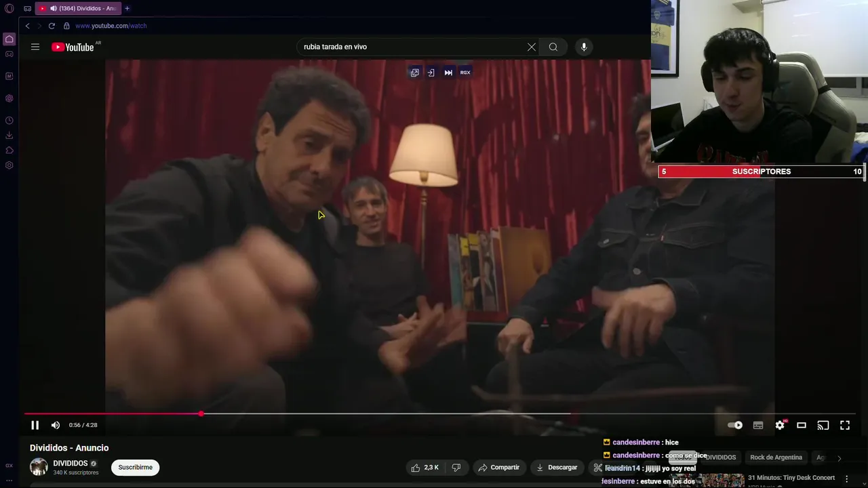This screenshot has height=488, width=868.
Task: Download the video via Descargar
Action: point(557,467)
